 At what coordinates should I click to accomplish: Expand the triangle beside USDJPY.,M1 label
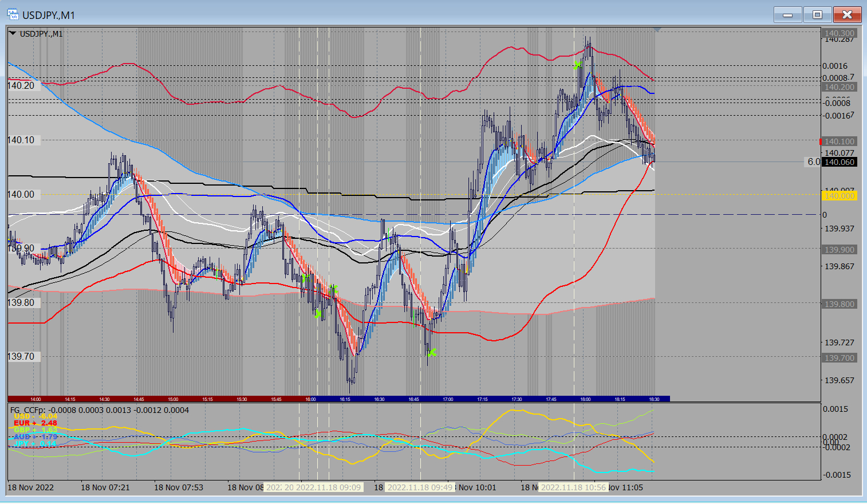[13, 34]
